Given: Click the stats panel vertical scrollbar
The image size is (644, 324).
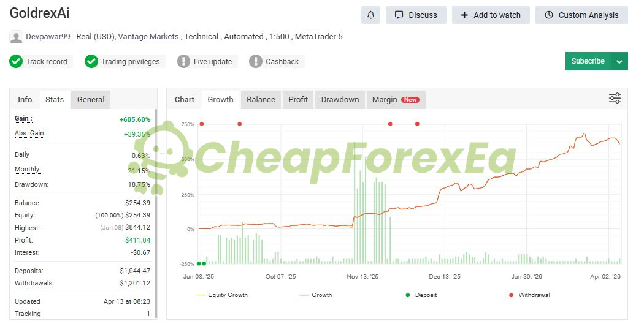Looking at the screenshot, I should [x=156, y=213].
